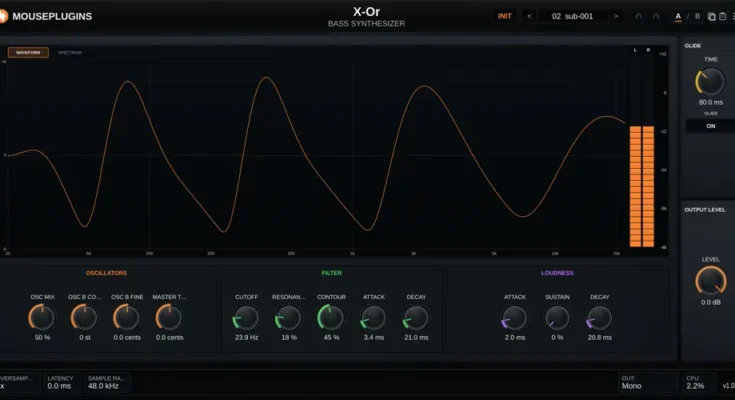735x400 pixels.
Task: Click the loudness ATTACK knob
Action: coord(515,317)
